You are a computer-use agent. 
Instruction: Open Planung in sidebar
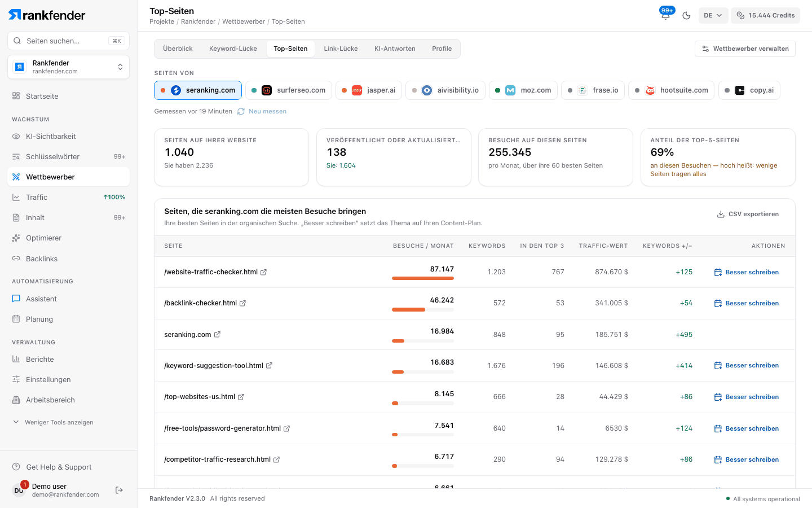click(x=68, y=319)
